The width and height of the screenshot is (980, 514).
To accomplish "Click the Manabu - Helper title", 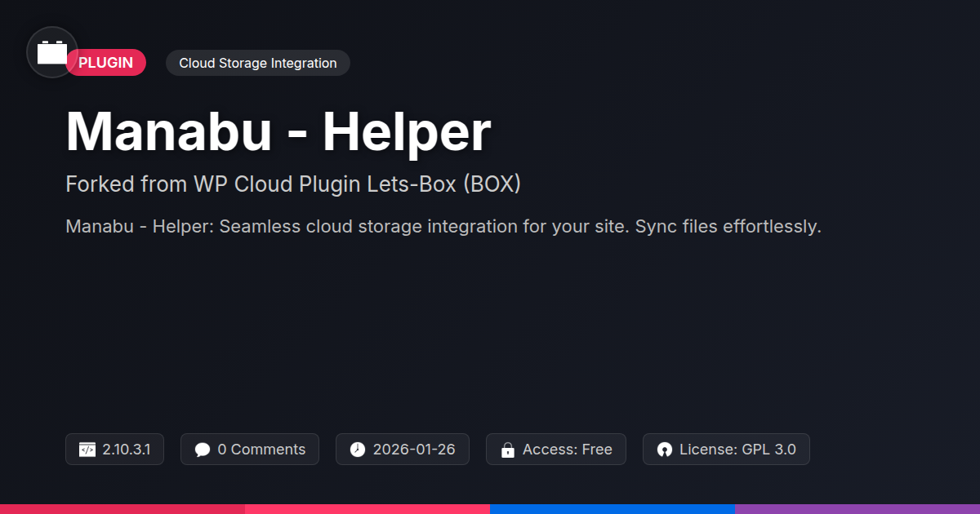I will point(278,131).
